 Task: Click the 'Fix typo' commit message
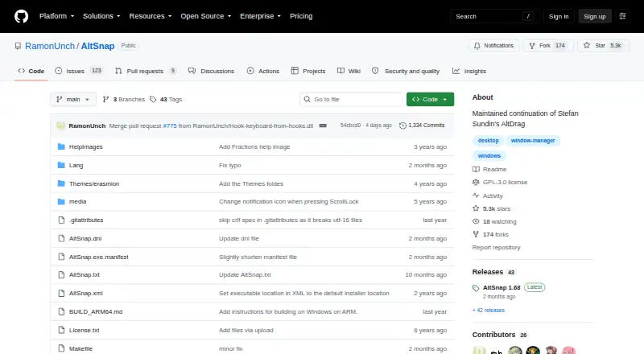tap(230, 165)
